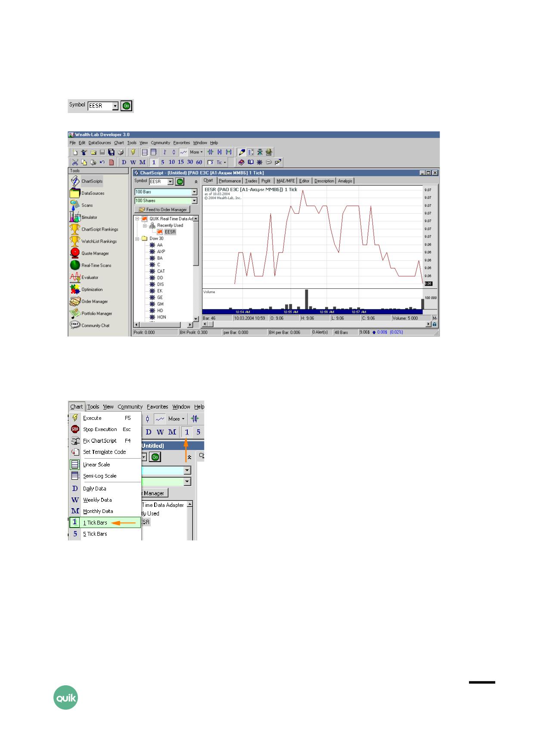Open $imulator in the Tools sidebar
The height and width of the screenshot is (756, 534).
(84, 217)
